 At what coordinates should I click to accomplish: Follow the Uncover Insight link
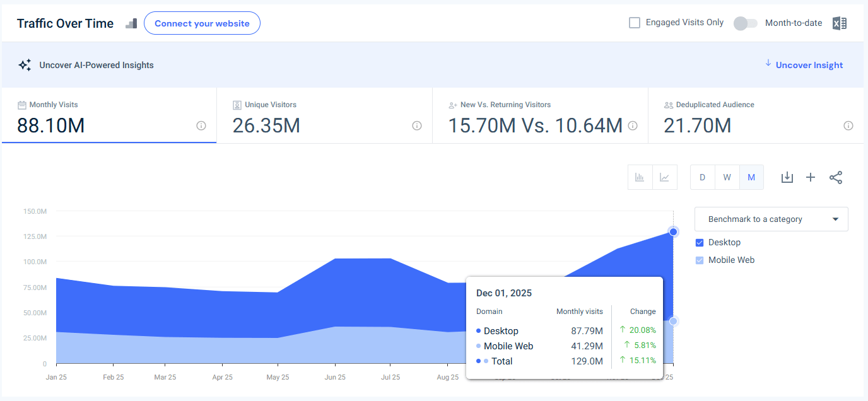[x=809, y=65]
